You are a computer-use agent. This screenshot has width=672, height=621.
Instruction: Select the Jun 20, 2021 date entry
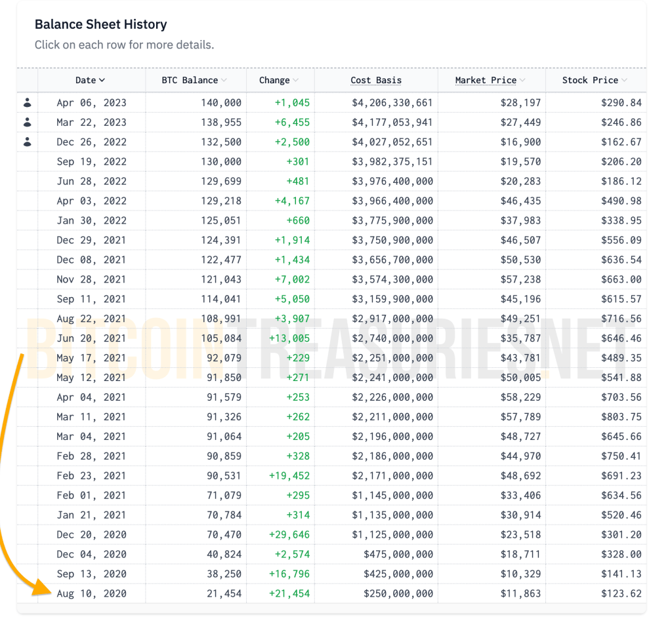pos(91,338)
